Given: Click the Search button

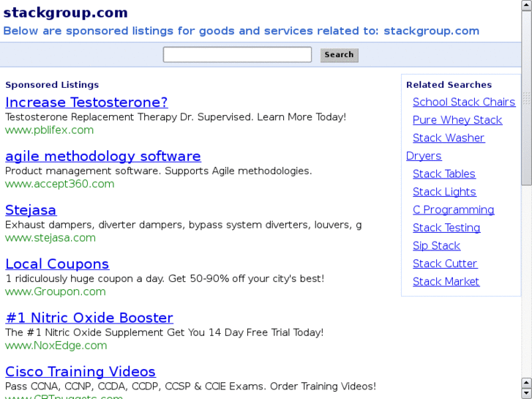Looking at the screenshot, I should coord(340,55).
